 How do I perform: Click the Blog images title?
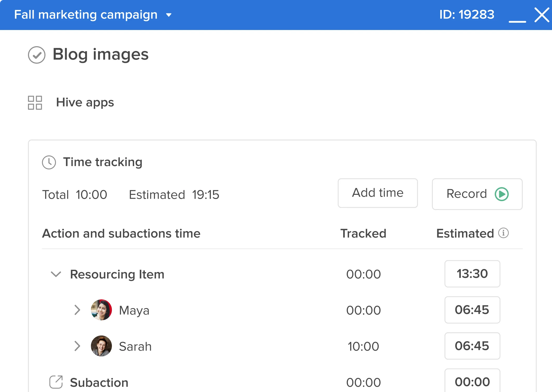pyautogui.click(x=101, y=54)
